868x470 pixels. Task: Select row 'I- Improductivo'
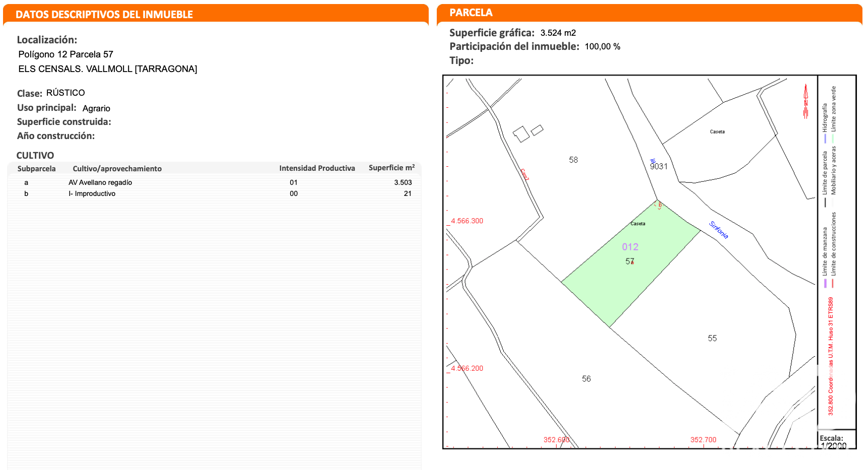(215, 193)
